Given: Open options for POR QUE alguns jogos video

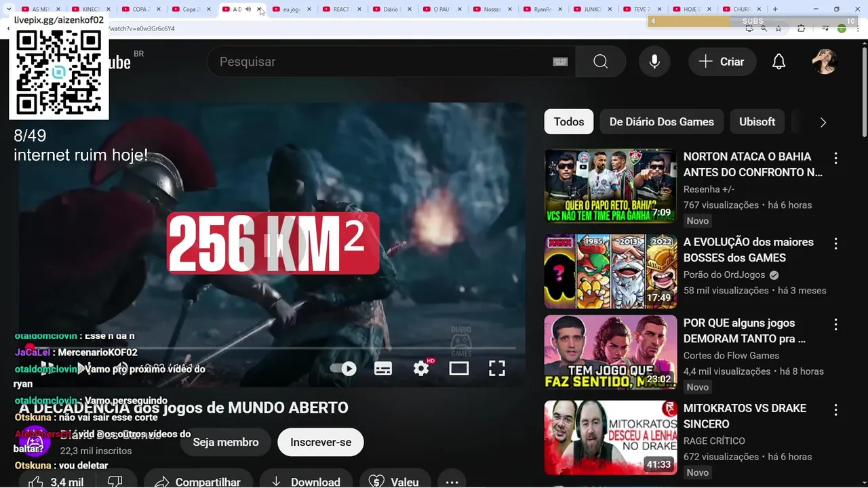Looking at the screenshot, I should click(x=835, y=325).
